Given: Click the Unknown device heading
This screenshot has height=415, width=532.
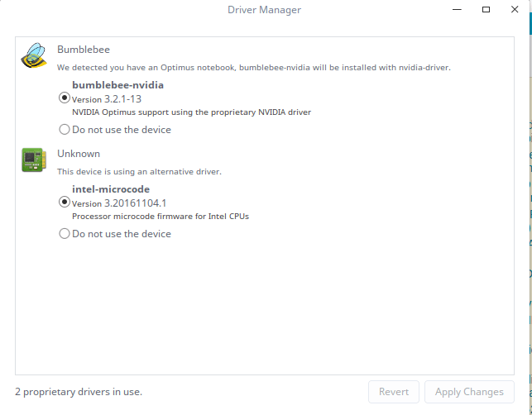Looking at the screenshot, I should coord(79,154).
